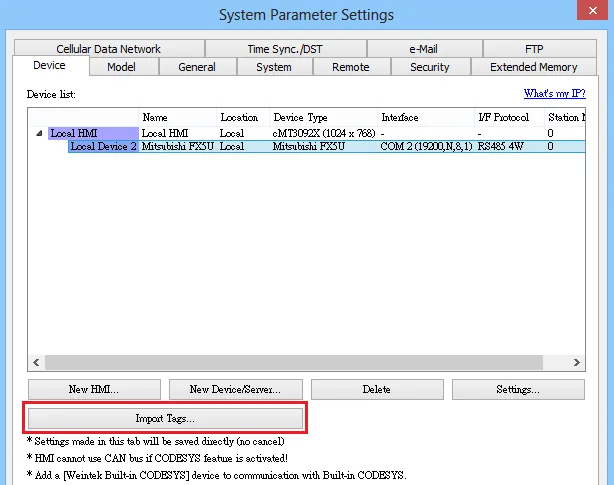Image resolution: width=614 pixels, height=485 pixels.
Task: Click the Name column header
Action: point(177,117)
